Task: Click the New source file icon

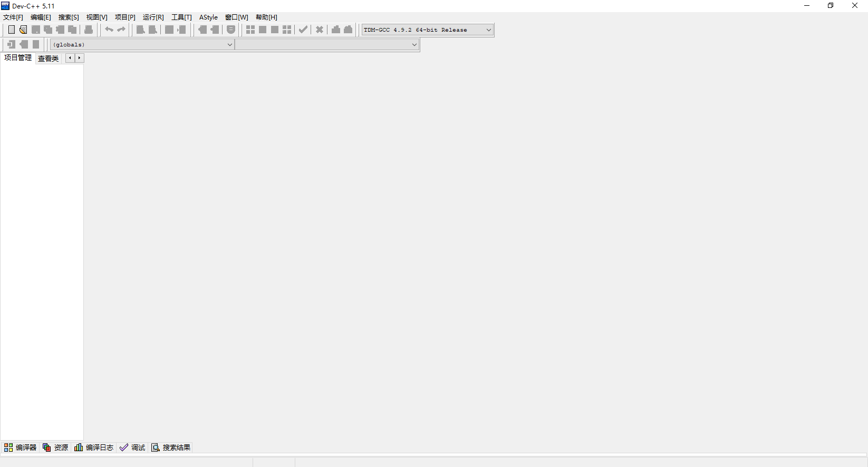Action: pos(11,30)
